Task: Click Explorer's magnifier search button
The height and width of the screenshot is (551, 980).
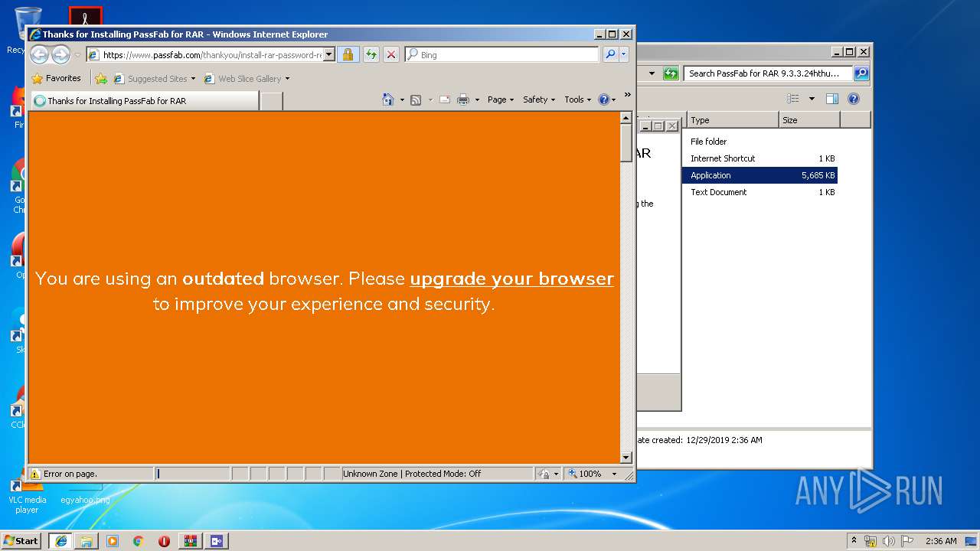Action: 861,73
